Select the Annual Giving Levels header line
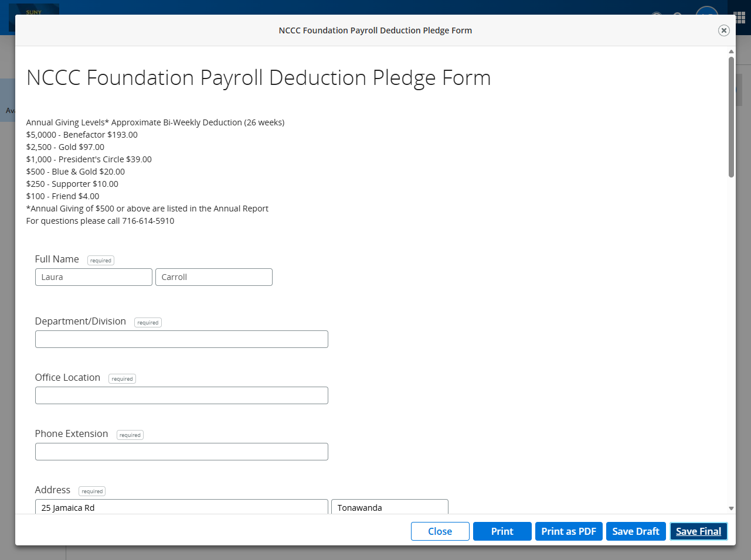Viewport: 751px width, 560px height. click(x=155, y=122)
